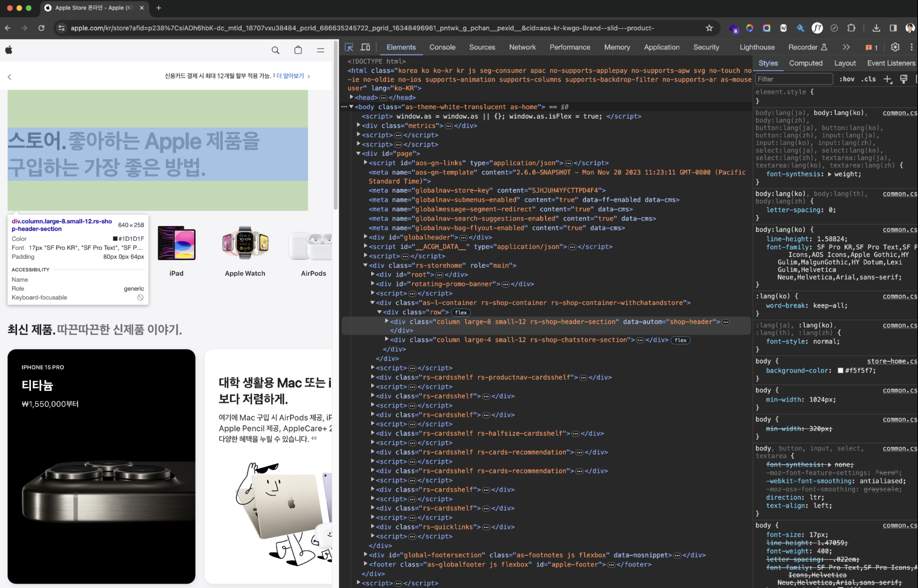The width and height of the screenshot is (918, 588).
Task: Click the page vertical scrollbar
Action: [x=335, y=126]
